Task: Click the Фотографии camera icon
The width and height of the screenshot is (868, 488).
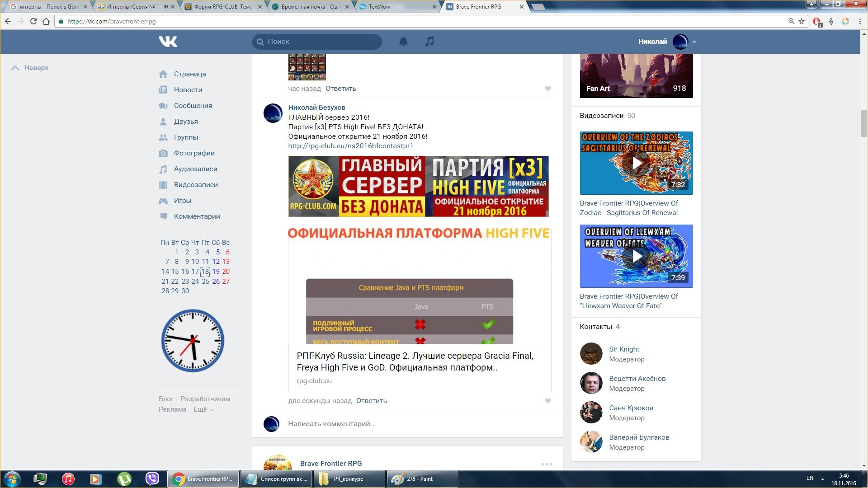Action: pos(163,153)
